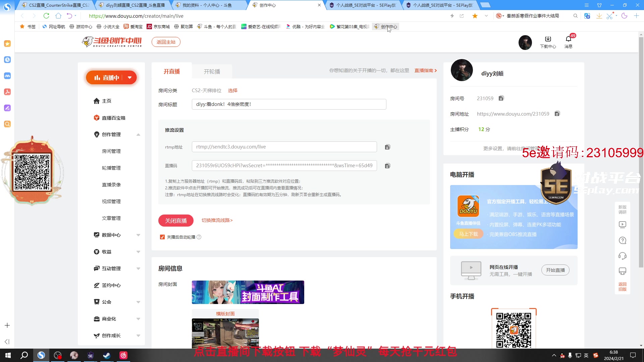Expand the 数据中心 section
Viewport: 644px width, 362px height.
click(x=138, y=235)
